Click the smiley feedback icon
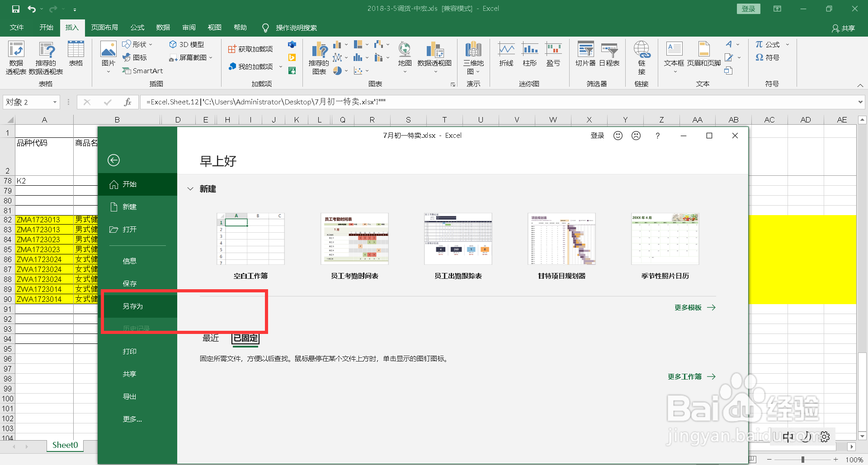This screenshot has width=868, height=465. point(618,136)
